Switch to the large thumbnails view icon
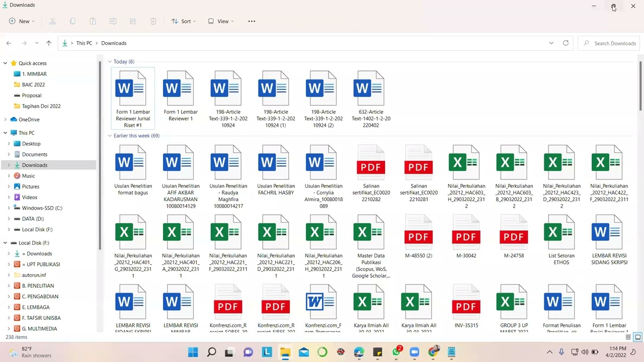644x362 pixels. (x=637, y=337)
